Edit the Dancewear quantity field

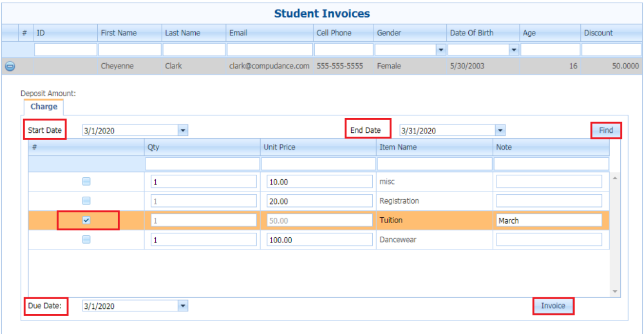(x=204, y=239)
